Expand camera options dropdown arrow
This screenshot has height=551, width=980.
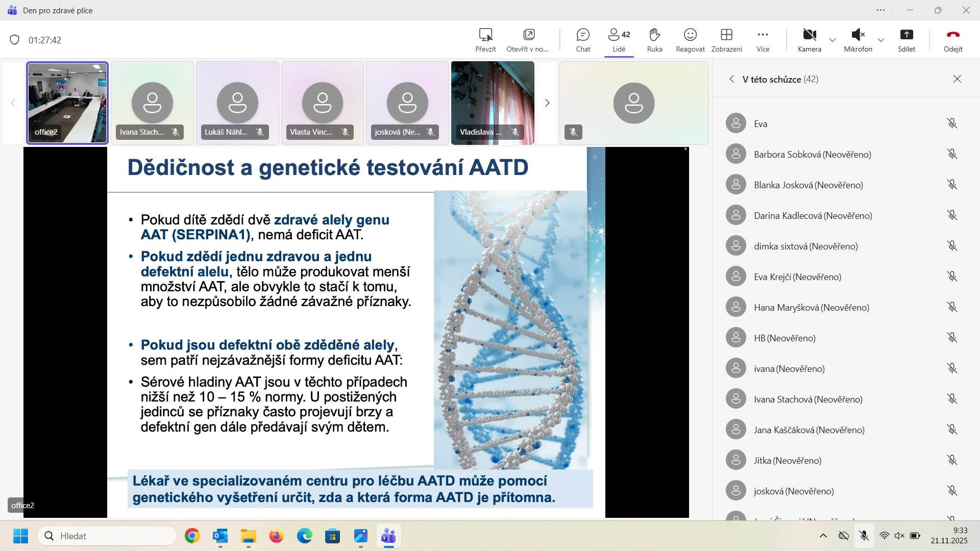click(832, 40)
